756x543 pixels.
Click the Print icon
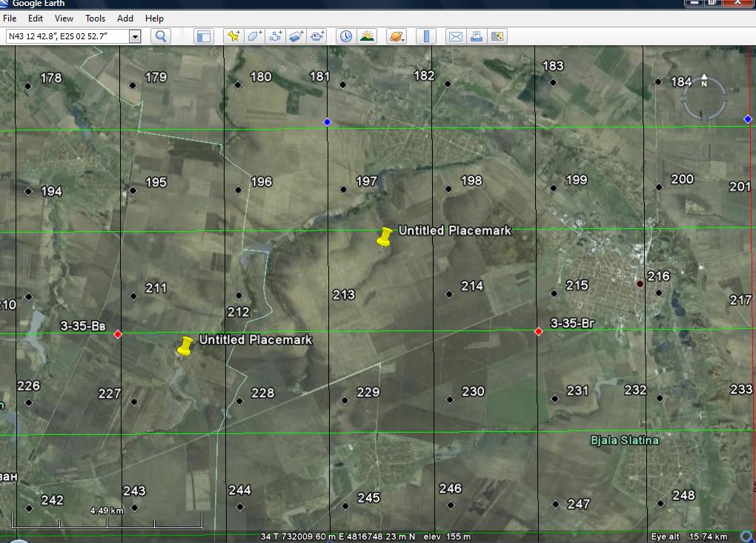tap(476, 36)
